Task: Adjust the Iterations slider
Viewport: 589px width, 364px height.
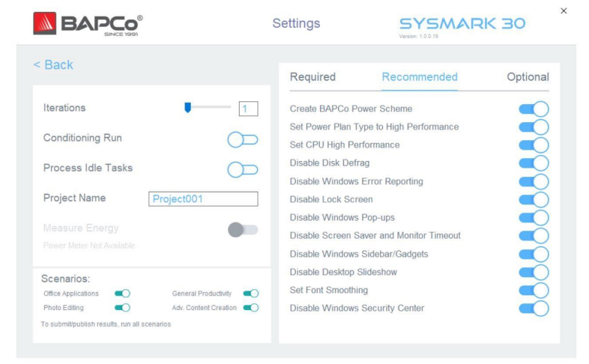Action: pos(187,108)
